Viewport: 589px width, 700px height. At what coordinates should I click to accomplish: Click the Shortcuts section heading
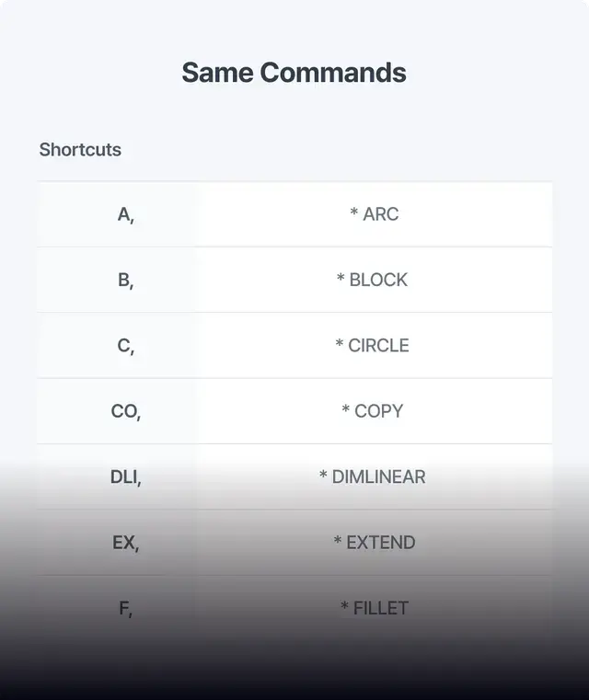(x=80, y=149)
